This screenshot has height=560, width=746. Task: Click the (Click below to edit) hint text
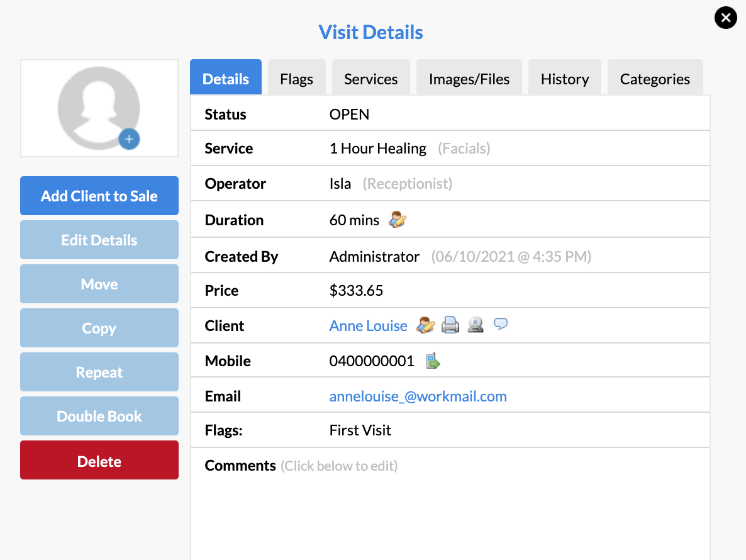coord(339,466)
